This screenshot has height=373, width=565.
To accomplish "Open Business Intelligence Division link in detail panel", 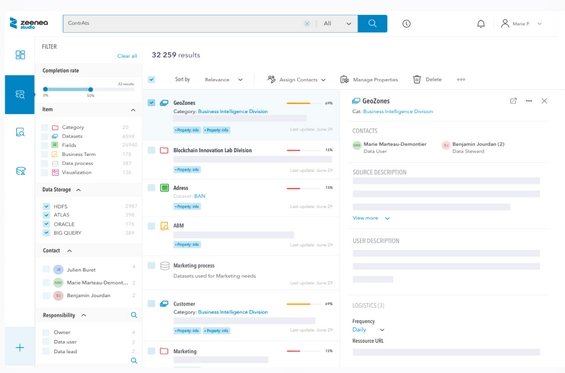I will [x=398, y=111].
